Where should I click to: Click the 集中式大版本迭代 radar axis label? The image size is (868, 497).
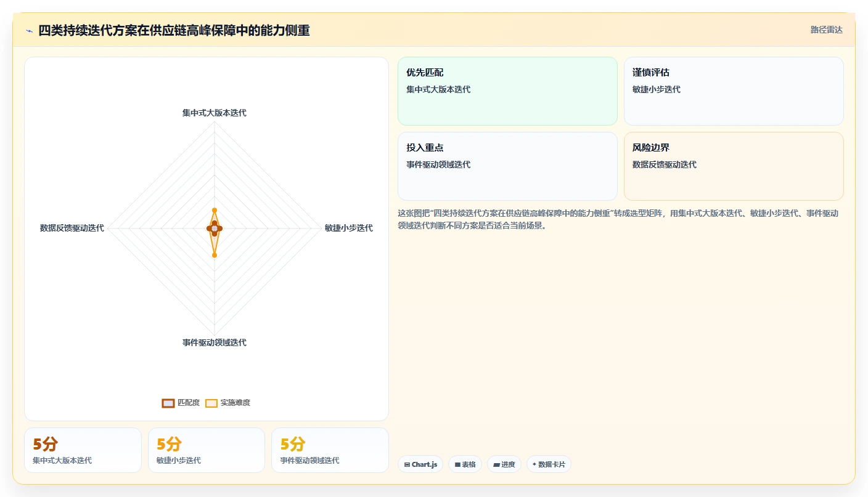pos(215,113)
